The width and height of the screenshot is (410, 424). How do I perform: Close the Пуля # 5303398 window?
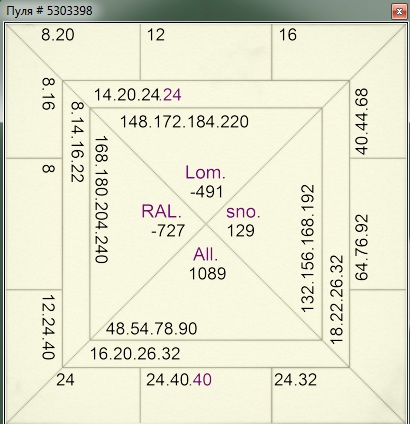[x=399, y=12]
